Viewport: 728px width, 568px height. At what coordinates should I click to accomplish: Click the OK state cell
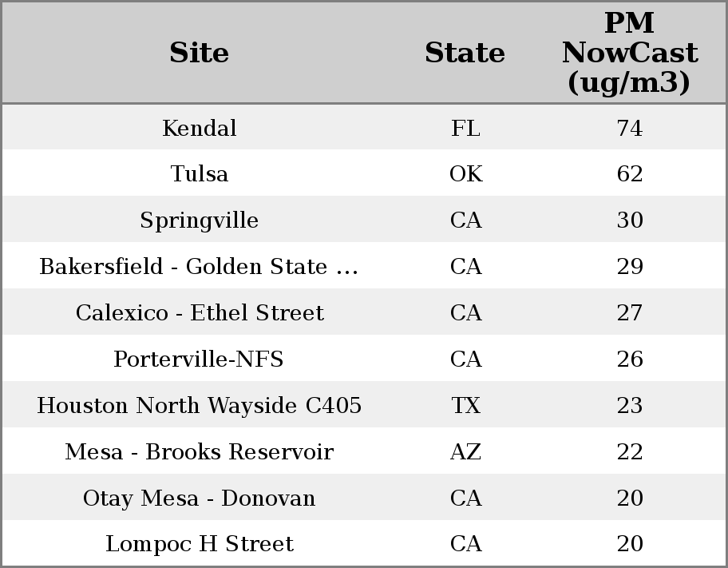(465, 174)
